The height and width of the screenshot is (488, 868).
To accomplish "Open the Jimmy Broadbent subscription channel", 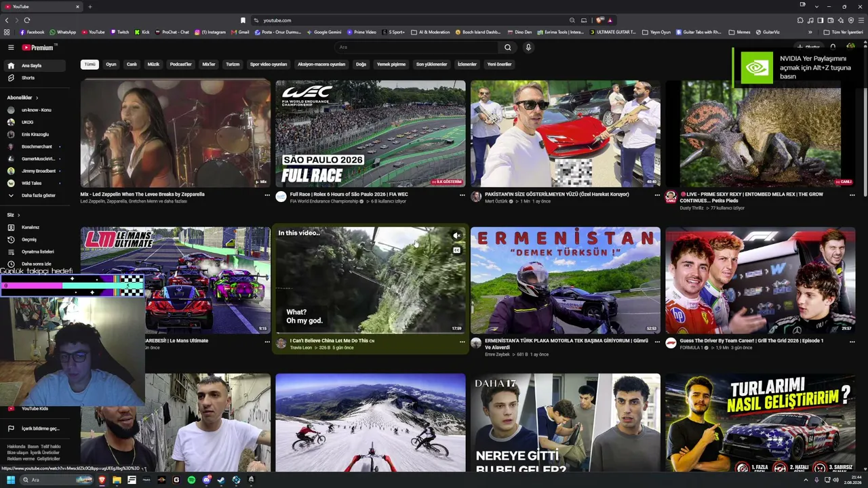I will tap(37, 171).
